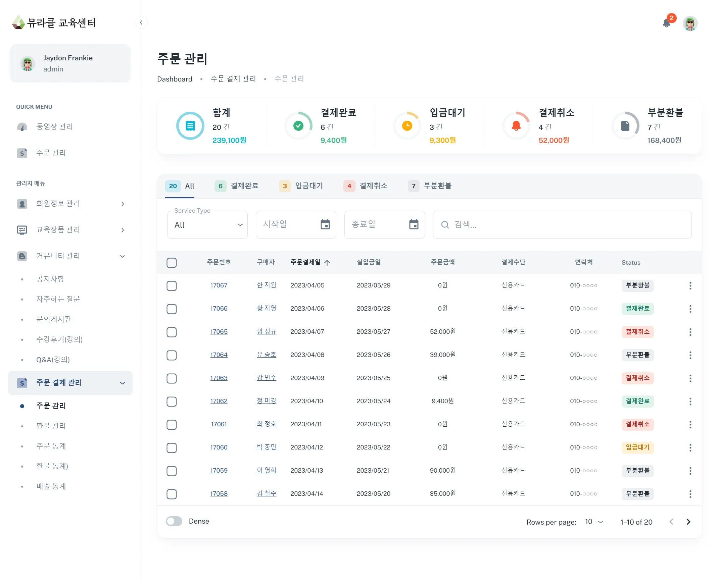Open order number 17066 link
Viewport: 718px width, 588px height.
pyautogui.click(x=219, y=309)
